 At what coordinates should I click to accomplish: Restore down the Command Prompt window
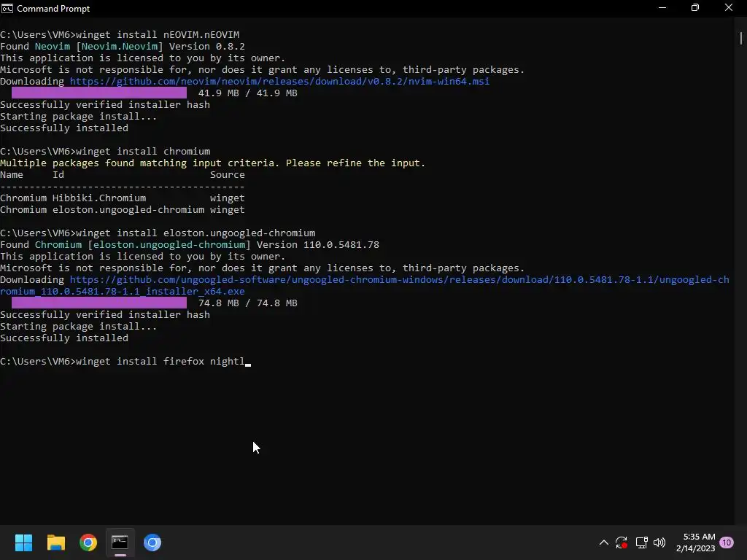pyautogui.click(x=695, y=8)
